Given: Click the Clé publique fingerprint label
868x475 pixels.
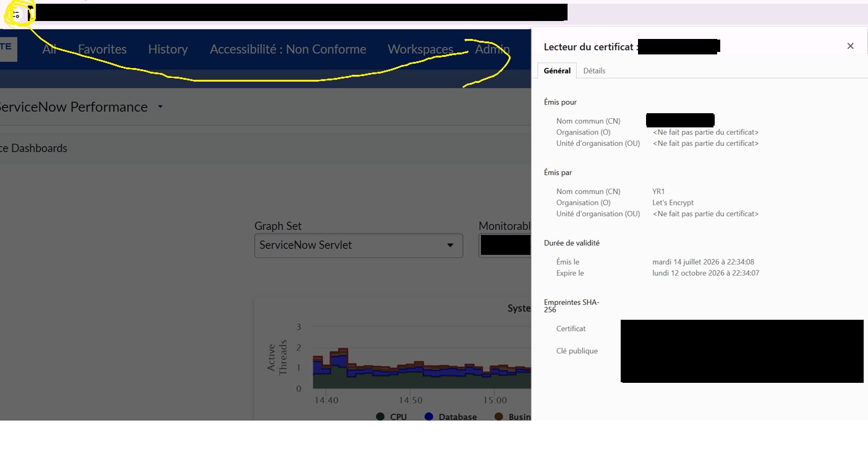Looking at the screenshot, I should coord(577,351).
